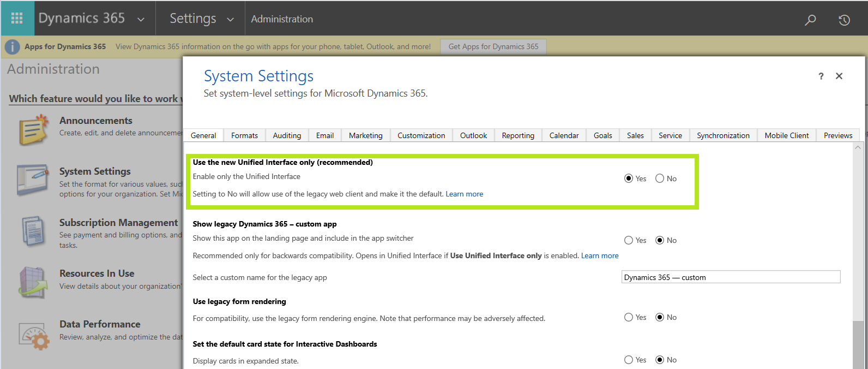This screenshot has height=369, width=868.
Task: Open recently viewed history icon
Action: (x=844, y=20)
